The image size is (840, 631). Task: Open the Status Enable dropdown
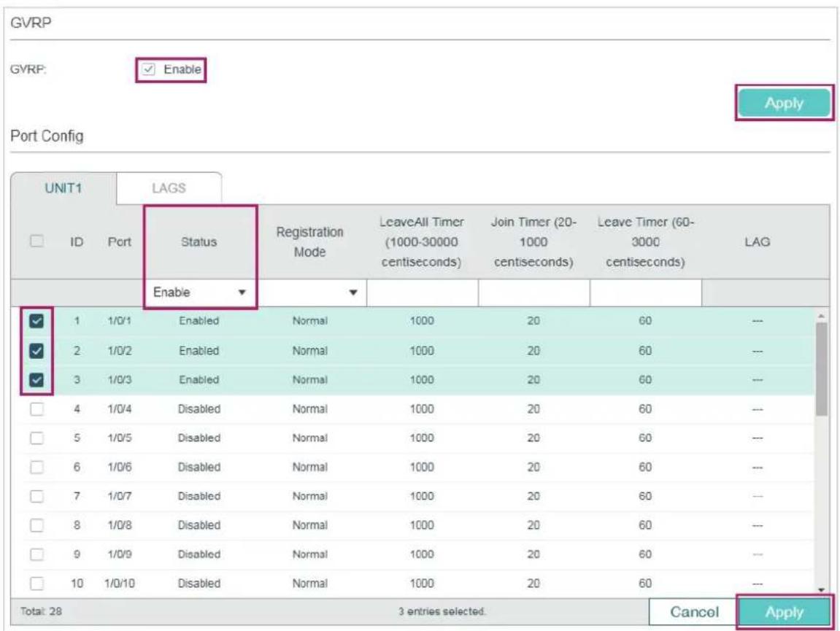coord(199,293)
